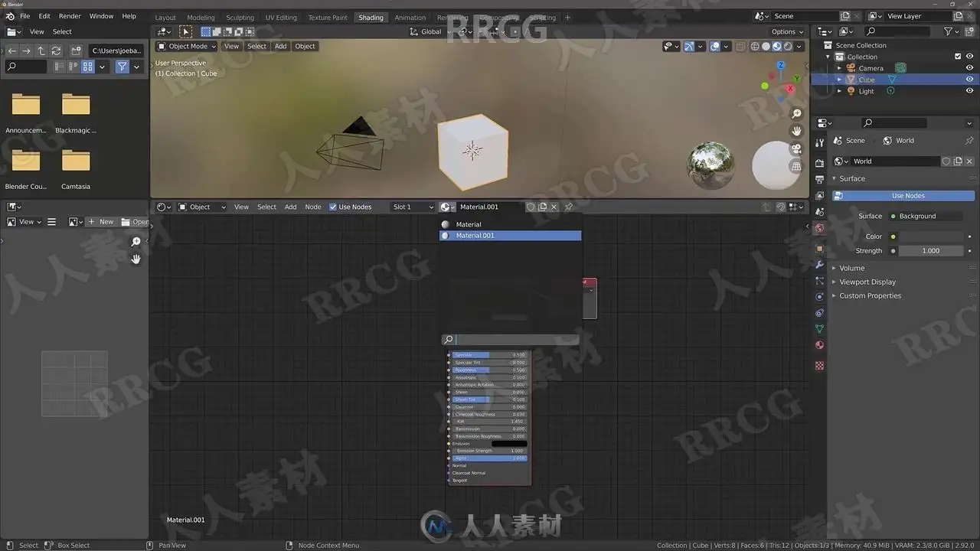980x551 pixels.
Task: Open the Object Mode dropdown
Action: point(187,46)
